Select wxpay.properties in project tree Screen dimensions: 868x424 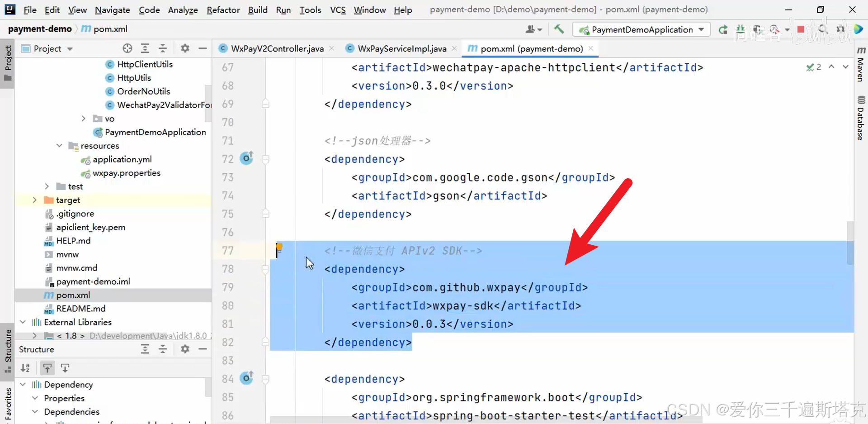click(x=126, y=173)
